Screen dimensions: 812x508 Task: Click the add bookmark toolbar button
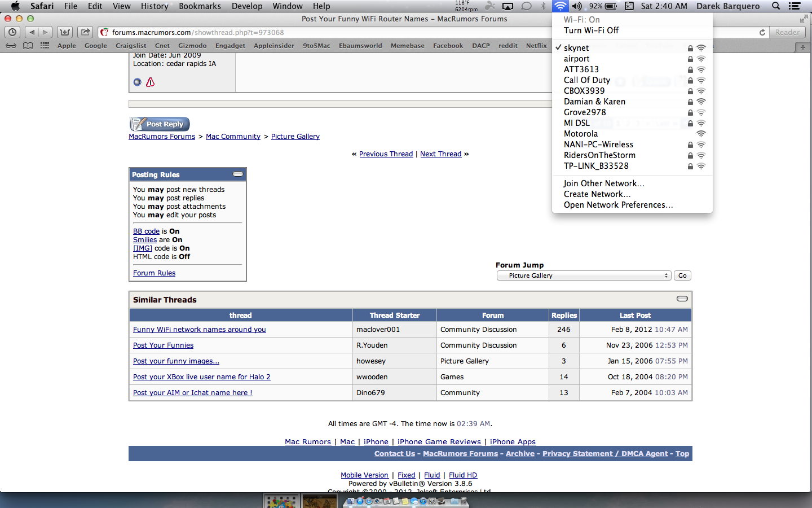65,32
